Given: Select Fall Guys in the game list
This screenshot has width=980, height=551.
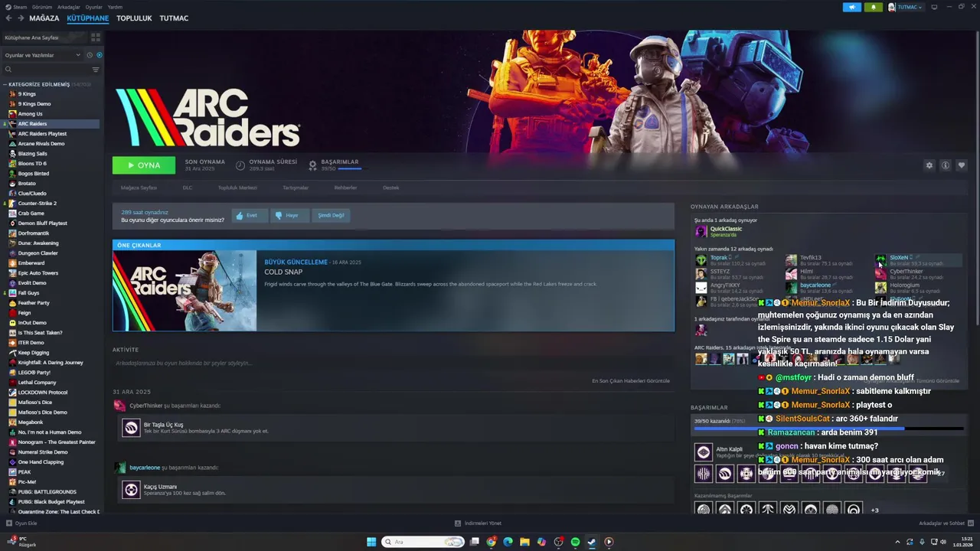Looking at the screenshot, I should pos(28,293).
